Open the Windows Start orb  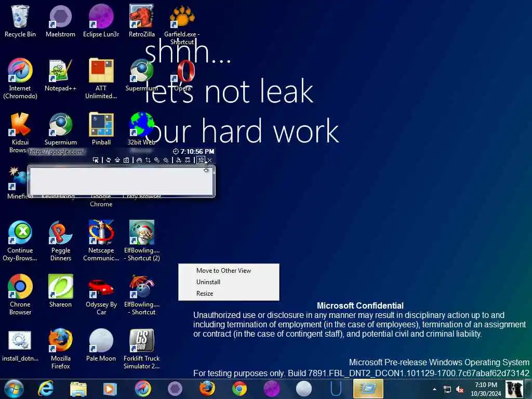[x=14, y=389]
